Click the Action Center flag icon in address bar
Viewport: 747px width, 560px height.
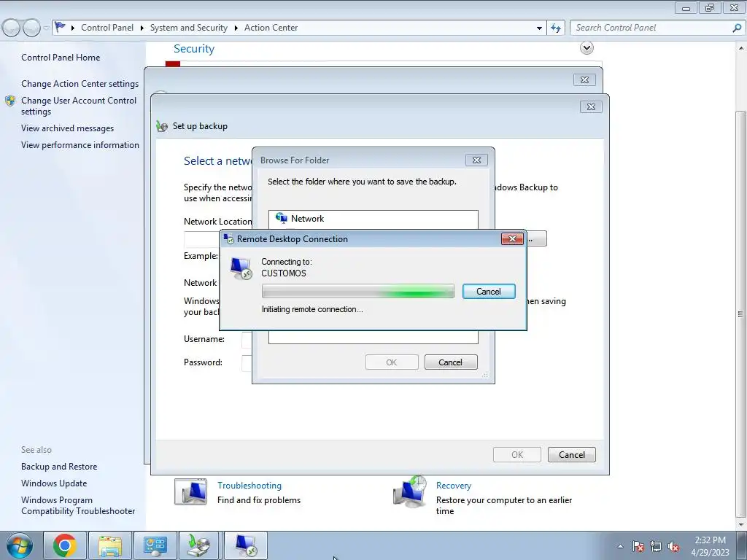pyautogui.click(x=60, y=27)
